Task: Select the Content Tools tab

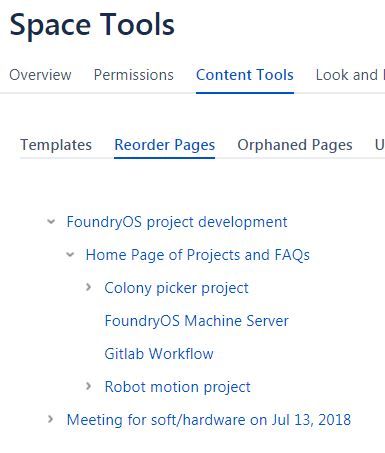Action: point(245,75)
